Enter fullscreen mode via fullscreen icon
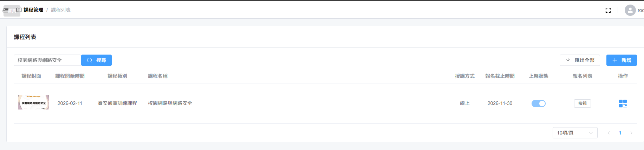Screen dimensions: 644x150 pyautogui.click(x=608, y=10)
